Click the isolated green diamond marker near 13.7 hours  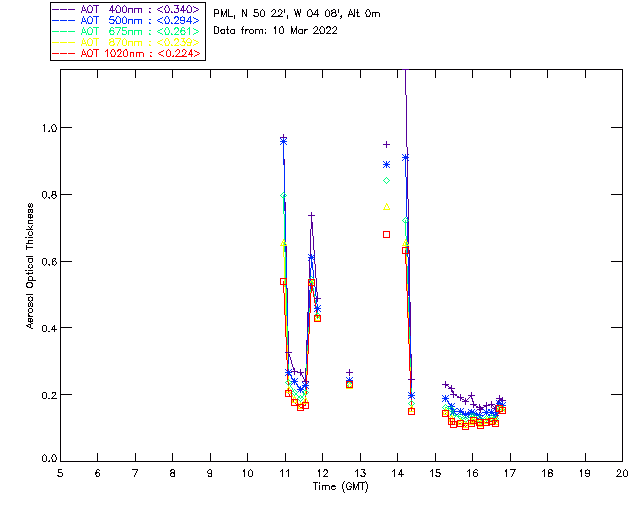tap(386, 180)
